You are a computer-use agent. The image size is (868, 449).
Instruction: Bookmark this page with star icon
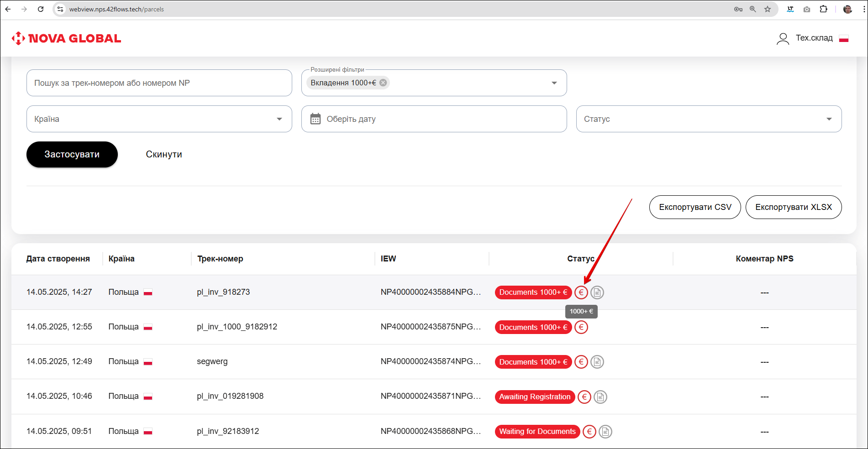768,9
